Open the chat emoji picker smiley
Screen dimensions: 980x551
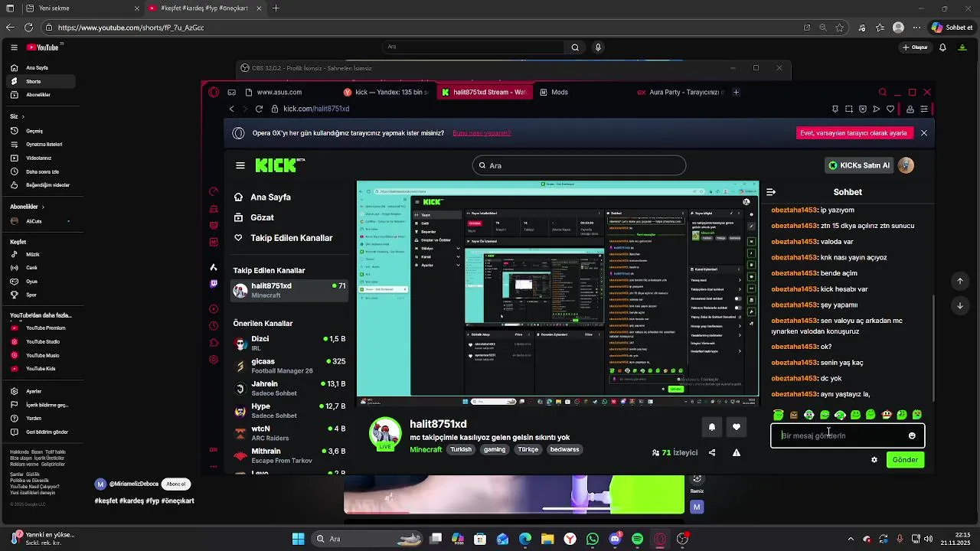(912, 435)
